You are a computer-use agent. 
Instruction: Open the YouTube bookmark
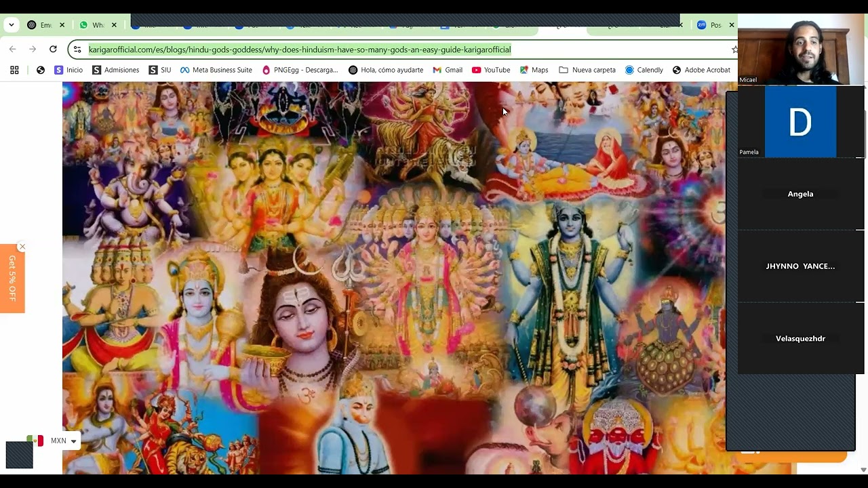pyautogui.click(x=491, y=70)
